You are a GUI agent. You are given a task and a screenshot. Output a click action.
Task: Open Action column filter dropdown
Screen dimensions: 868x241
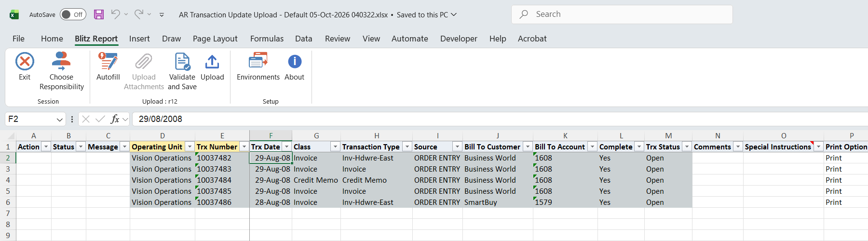pyautogui.click(x=46, y=147)
